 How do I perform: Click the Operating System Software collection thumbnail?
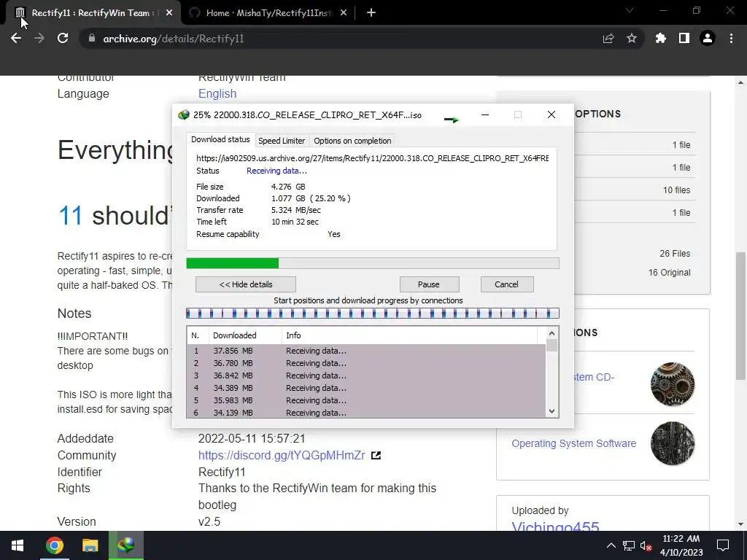click(x=672, y=443)
